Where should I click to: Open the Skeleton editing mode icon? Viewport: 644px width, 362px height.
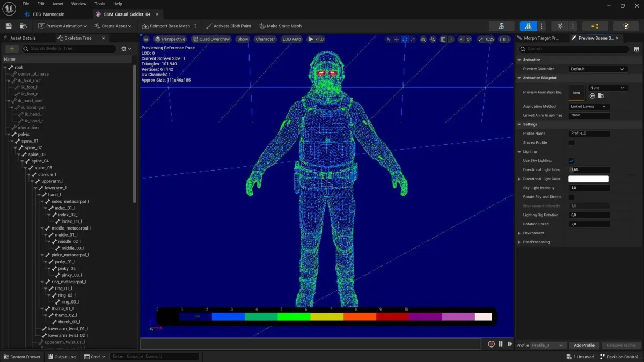[501, 26]
